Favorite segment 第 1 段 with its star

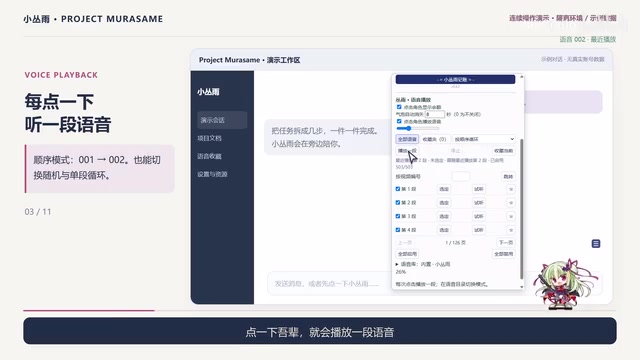point(511,189)
